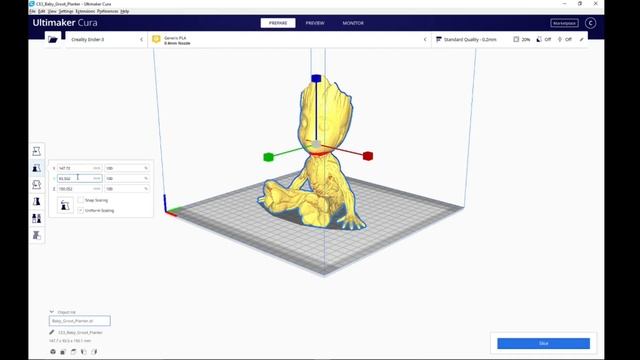This screenshot has height=360, width=640.
Task: Switch to the PREVIEW stage tab
Action: 315,23
